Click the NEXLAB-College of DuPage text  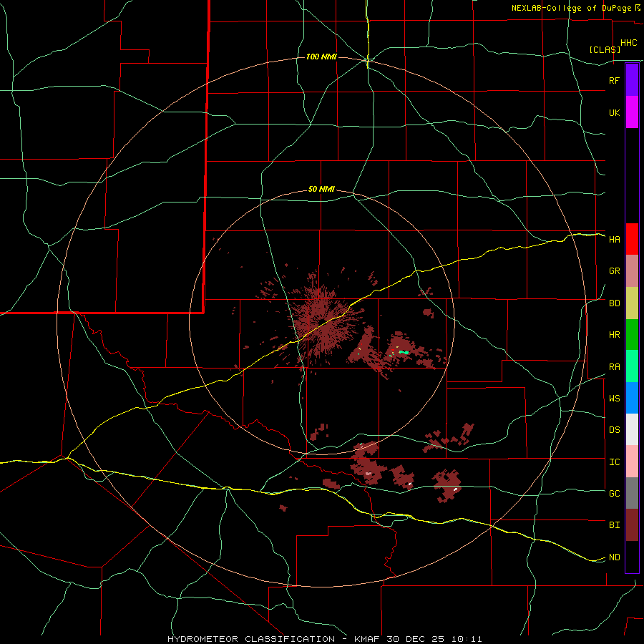(573, 8)
